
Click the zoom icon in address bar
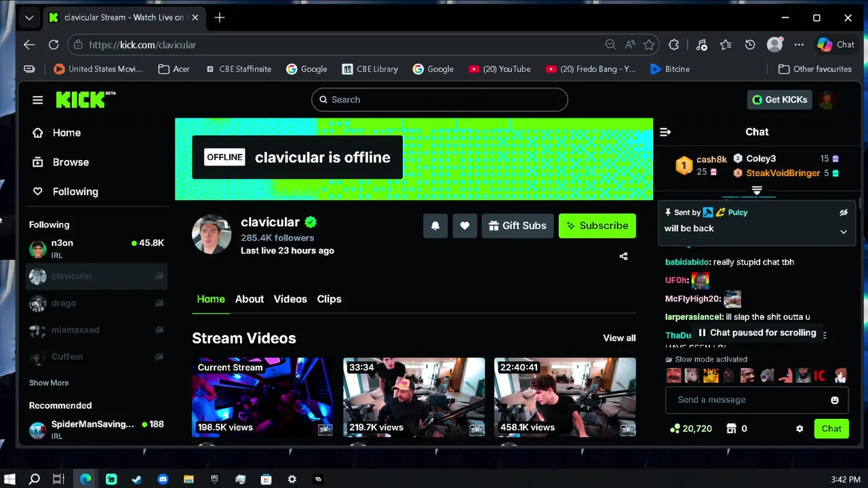610,45
